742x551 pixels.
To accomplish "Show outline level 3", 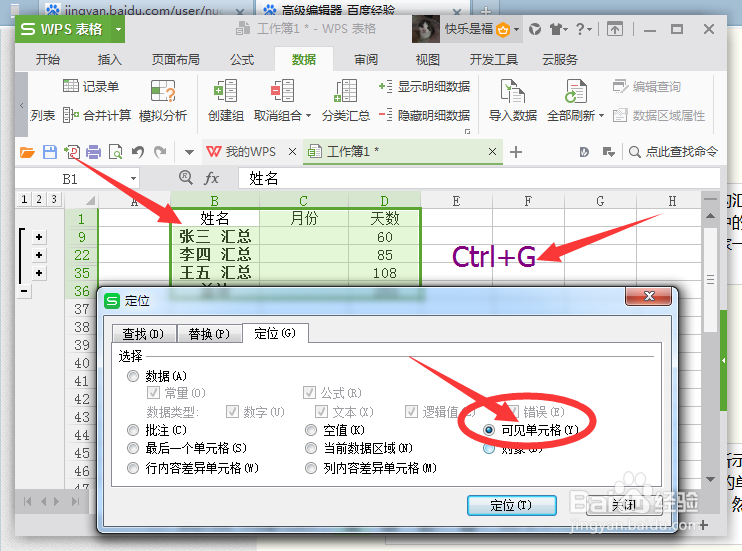I will coord(54,199).
